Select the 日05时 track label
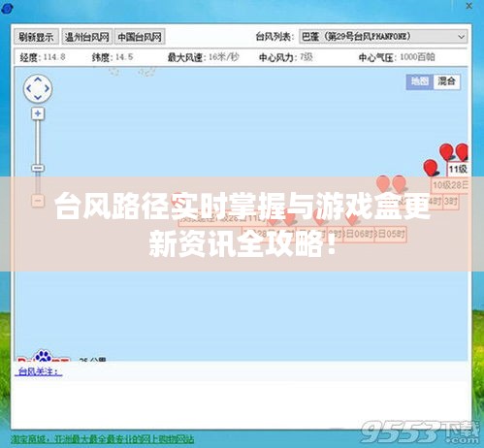The width and height of the screenshot is (484, 448). pyautogui.click(x=390, y=234)
